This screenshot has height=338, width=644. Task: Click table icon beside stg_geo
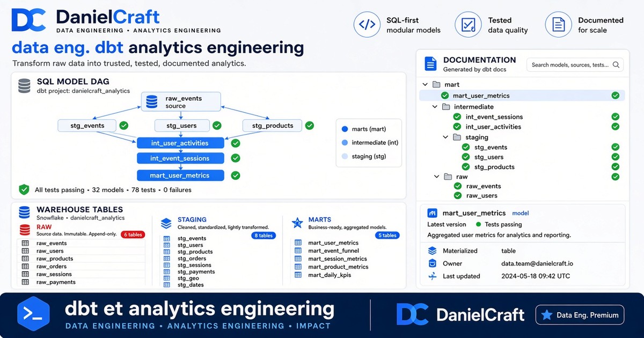[167, 278]
